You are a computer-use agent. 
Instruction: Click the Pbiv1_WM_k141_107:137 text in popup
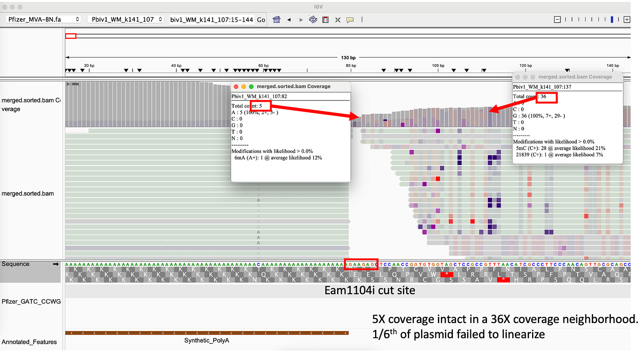point(542,87)
